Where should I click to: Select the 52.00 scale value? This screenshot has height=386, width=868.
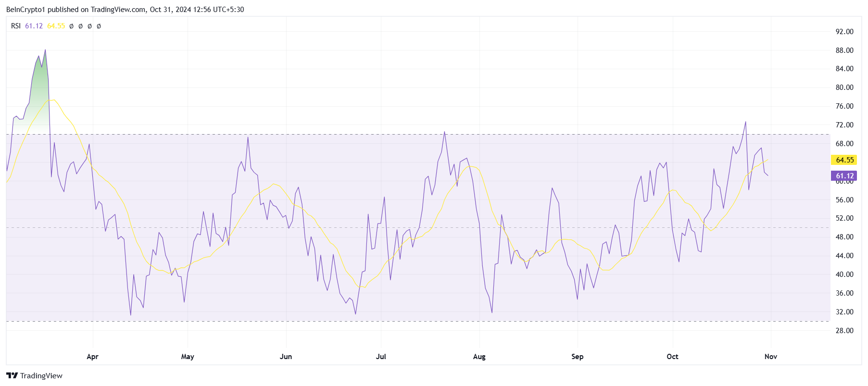844,218
